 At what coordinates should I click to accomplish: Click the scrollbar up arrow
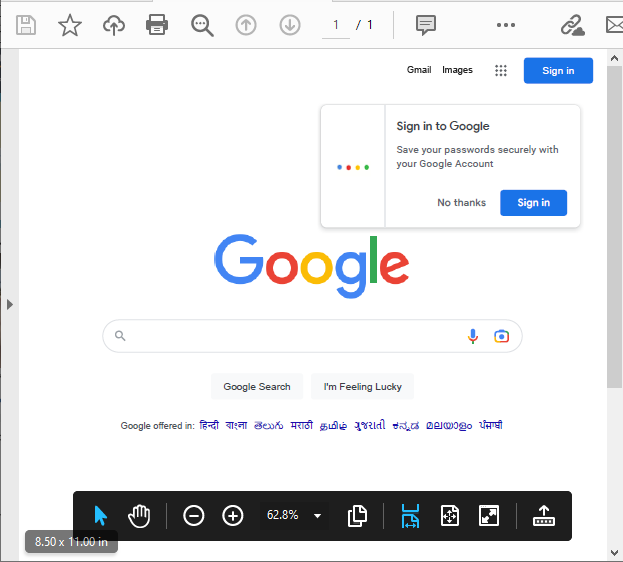pos(614,58)
